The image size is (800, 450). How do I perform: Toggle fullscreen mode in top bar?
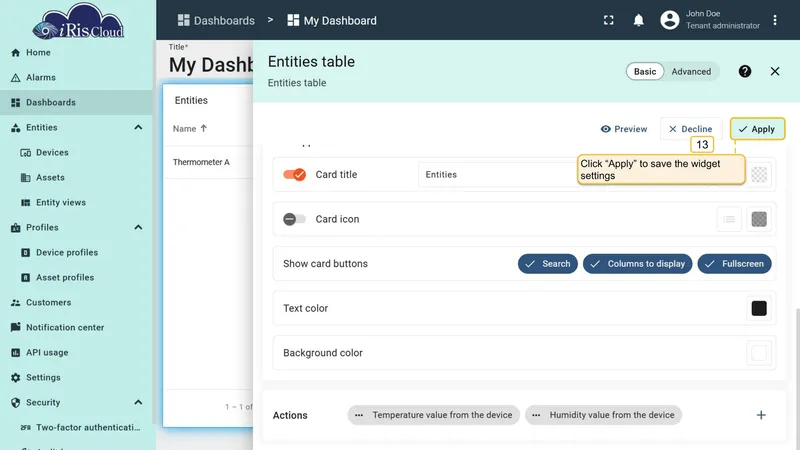(x=609, y=20)
